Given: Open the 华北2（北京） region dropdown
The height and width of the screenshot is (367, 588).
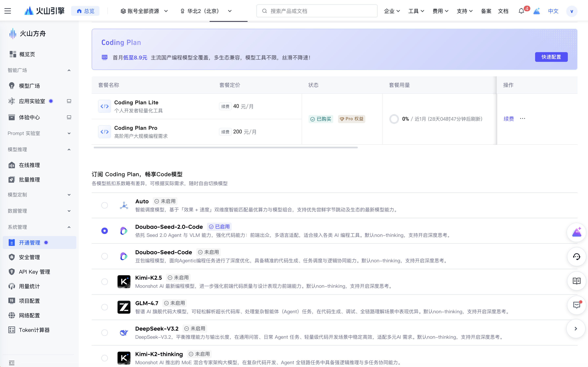Looking at the screenshot, I should [206, 11].
